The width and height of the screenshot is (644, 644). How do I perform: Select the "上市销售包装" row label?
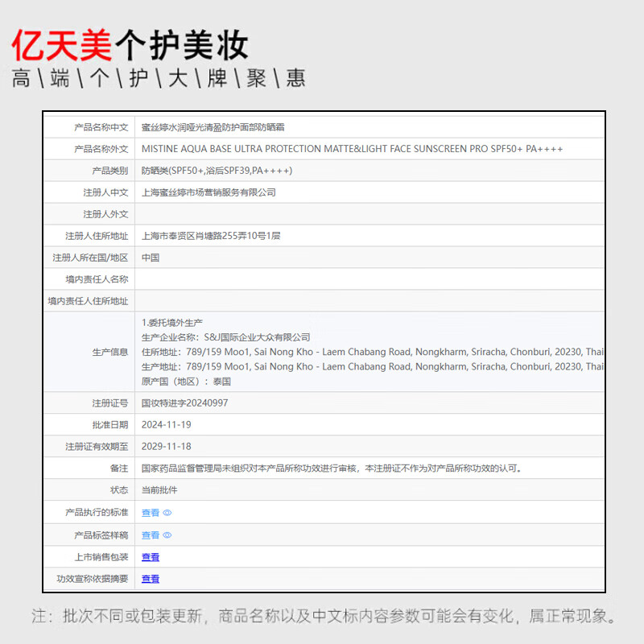tap(101, 557)
